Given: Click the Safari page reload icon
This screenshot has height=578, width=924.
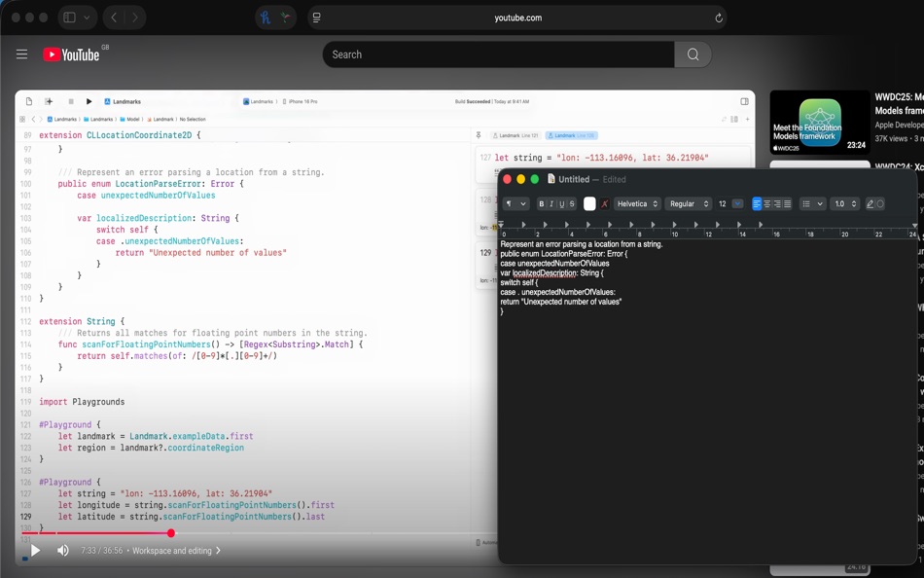Looking at the screenshot, I should pos(718,16).
